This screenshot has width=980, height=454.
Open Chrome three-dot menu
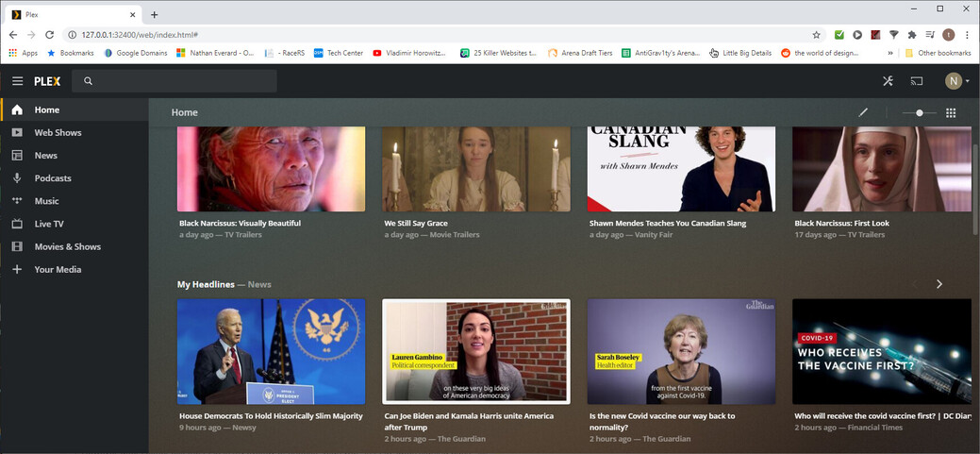967,35
